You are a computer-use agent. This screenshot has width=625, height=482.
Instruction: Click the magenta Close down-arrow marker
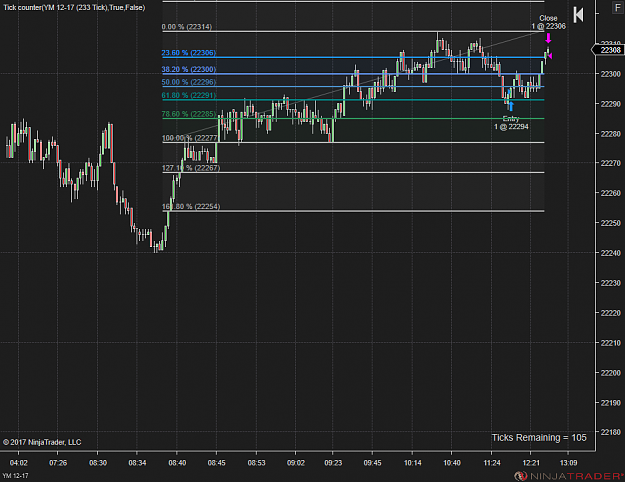coord(548,38)
